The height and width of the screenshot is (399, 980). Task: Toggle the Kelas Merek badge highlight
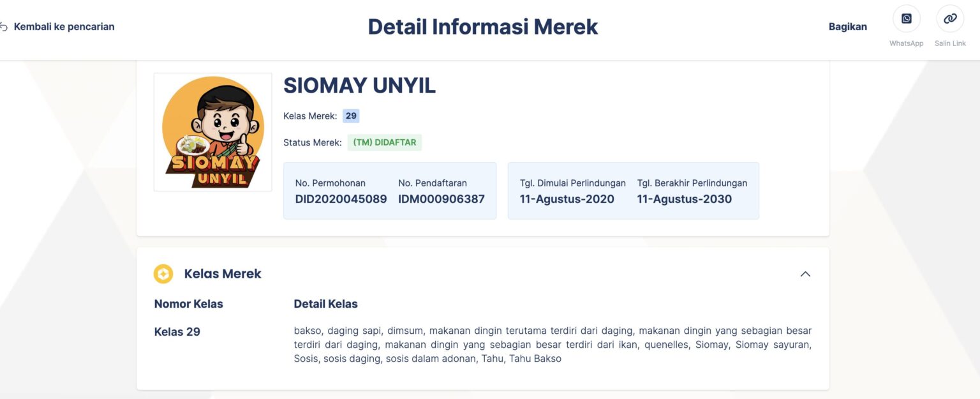[350, 116]
